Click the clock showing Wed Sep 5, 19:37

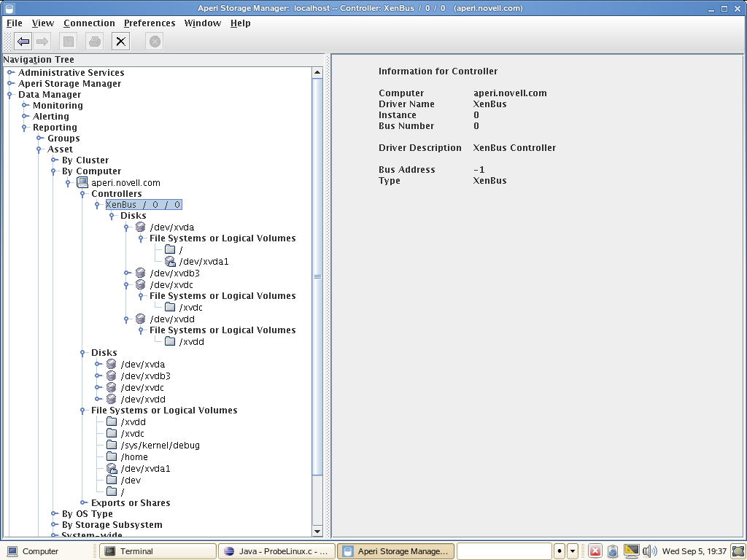tap(694, 551)
